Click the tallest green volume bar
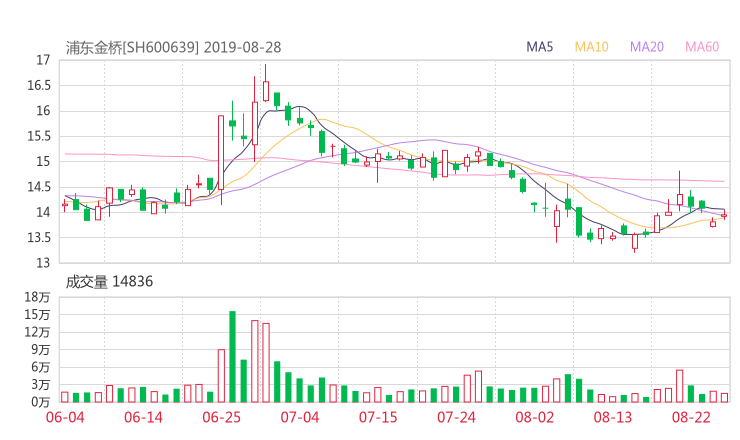 (232, 356)
